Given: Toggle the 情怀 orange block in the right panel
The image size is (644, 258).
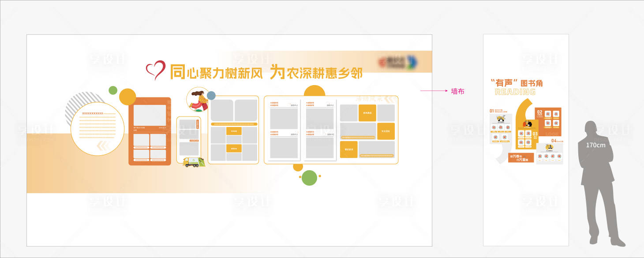Looking at the screenshot, I should click(x=349, y=150).
